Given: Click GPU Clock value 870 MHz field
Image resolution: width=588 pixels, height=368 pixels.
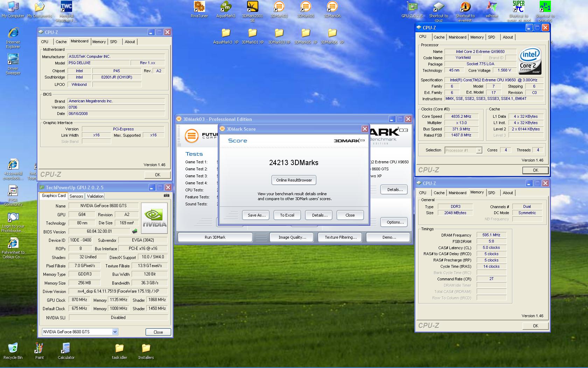Looking at the screenshot, I should pos(80,300).
